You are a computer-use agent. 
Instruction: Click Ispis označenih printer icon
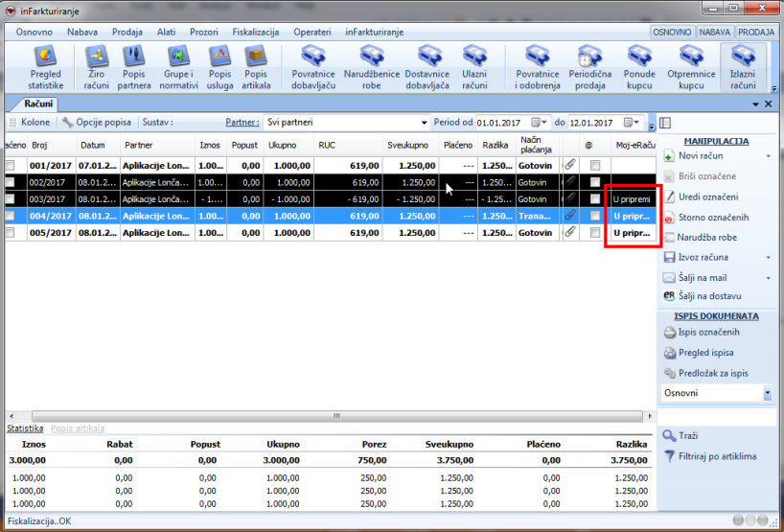click(669, 333)
